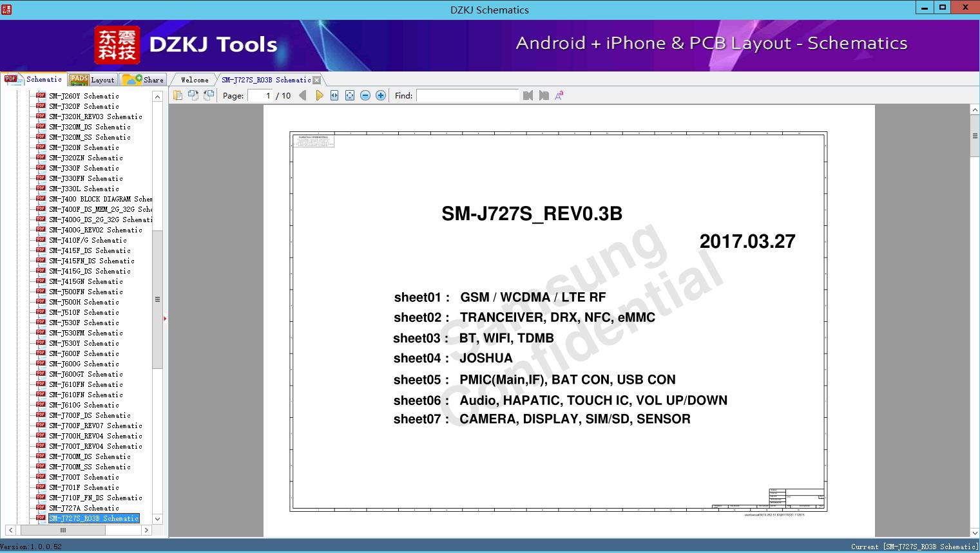Find the next search match
980x553 pixels.
pyautogui.click(x=544, y=95)
